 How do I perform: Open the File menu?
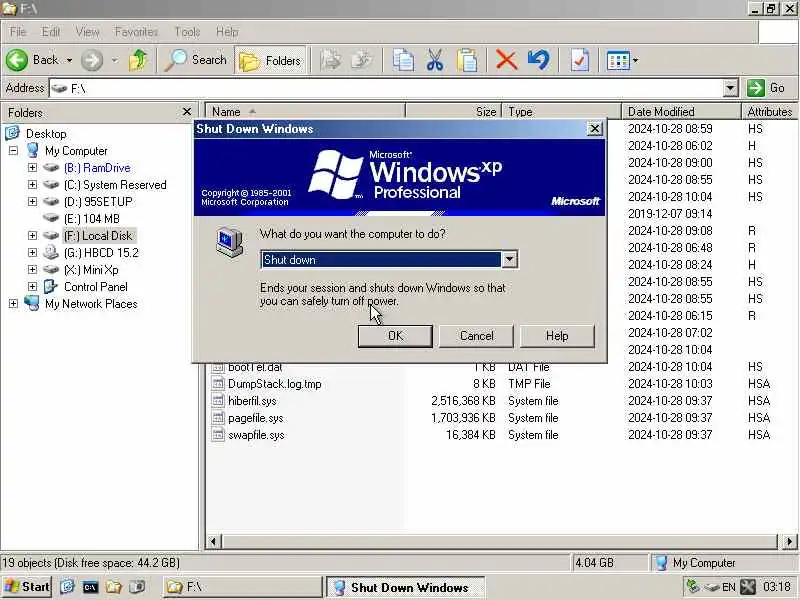(x=17, y=32)
